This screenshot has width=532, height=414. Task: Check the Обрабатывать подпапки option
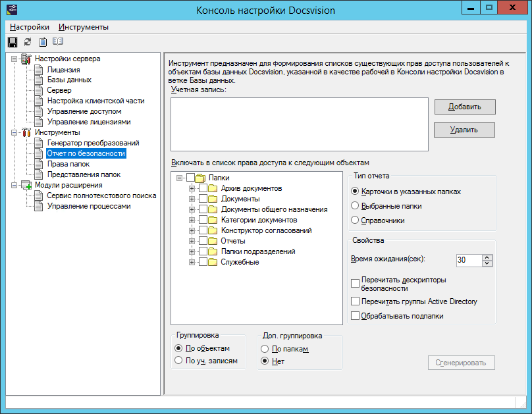(356, 316)
